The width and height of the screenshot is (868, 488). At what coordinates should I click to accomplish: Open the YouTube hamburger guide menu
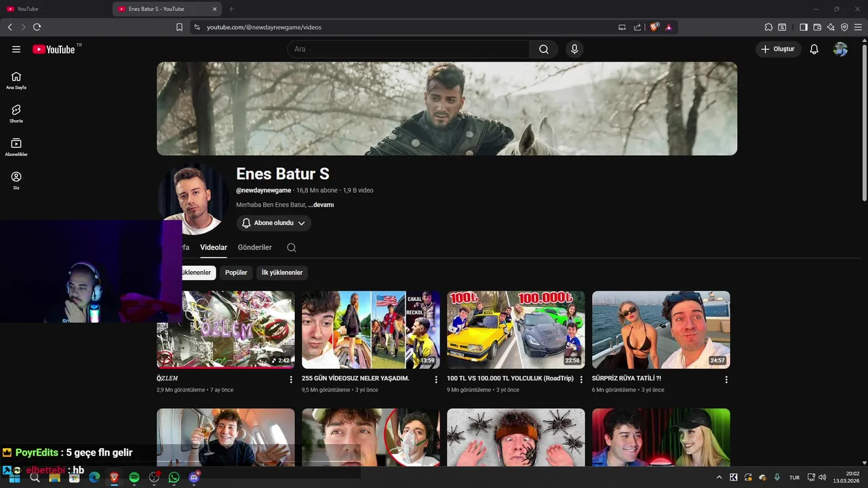16,49
